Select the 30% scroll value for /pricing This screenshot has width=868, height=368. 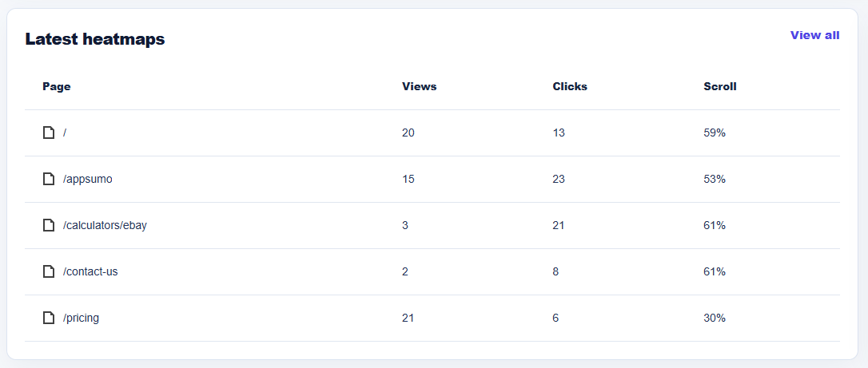(715, 319)
